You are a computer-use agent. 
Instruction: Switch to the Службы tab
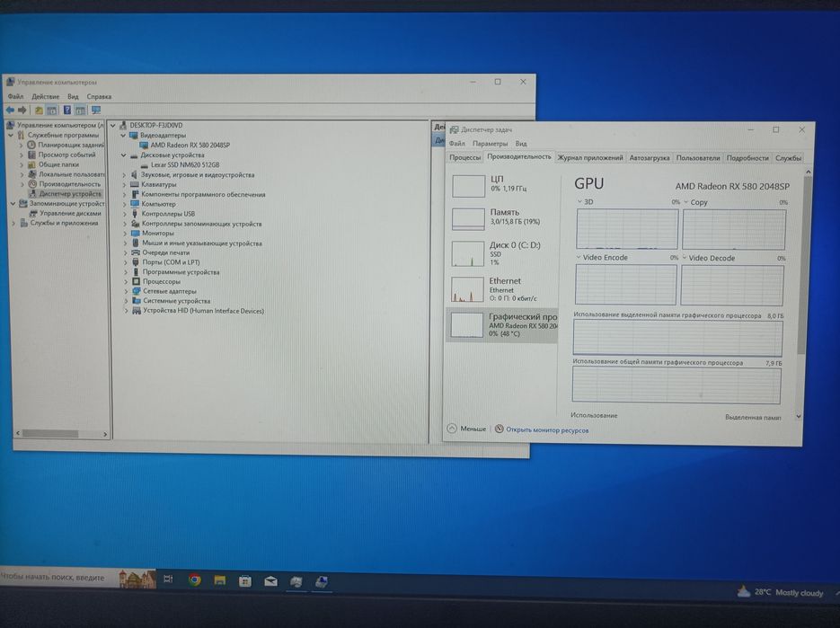click(788, 157)
